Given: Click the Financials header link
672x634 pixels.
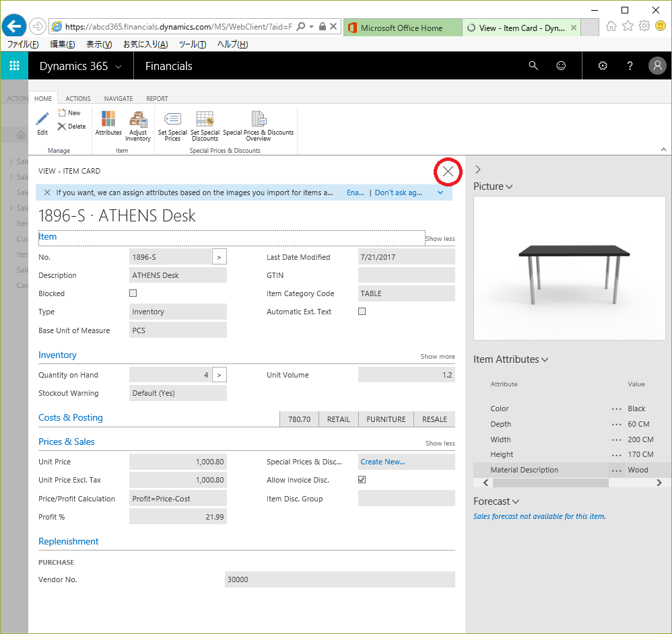Looking at the screenshot, I should [168, 66].
